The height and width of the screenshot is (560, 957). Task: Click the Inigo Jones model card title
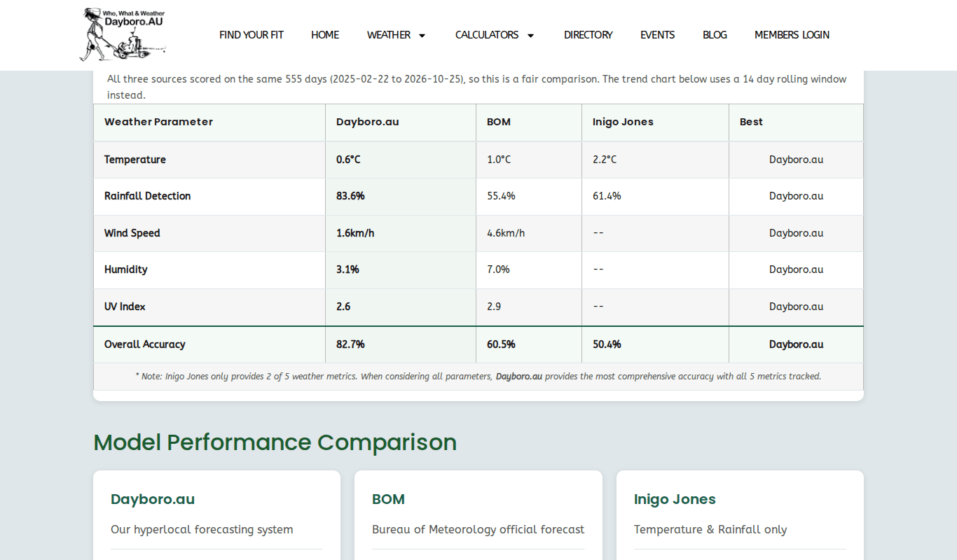click(x=675, y=499)
